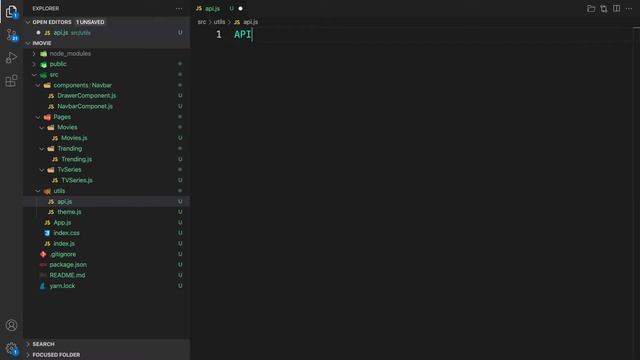Screen dimensions: 640x360
Task: Open the Source Control view
Action: pos(11,35)
